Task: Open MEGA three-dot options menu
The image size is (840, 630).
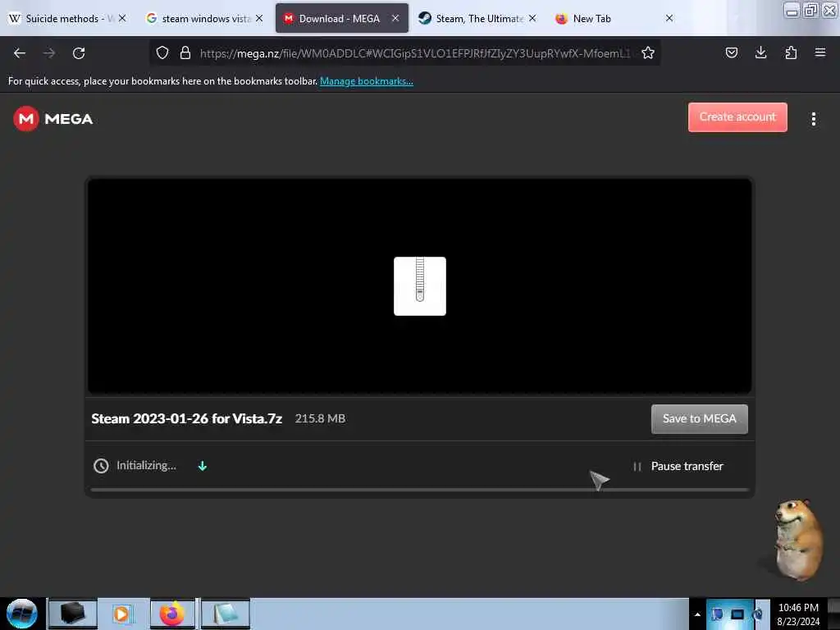Action: [x=814, y=119]
